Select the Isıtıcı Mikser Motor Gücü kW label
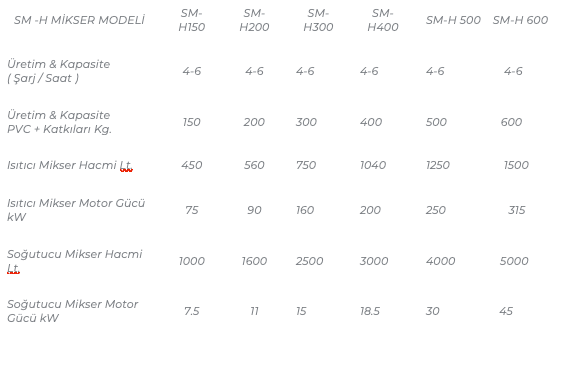Screen dimensions: 568x373 76,210
